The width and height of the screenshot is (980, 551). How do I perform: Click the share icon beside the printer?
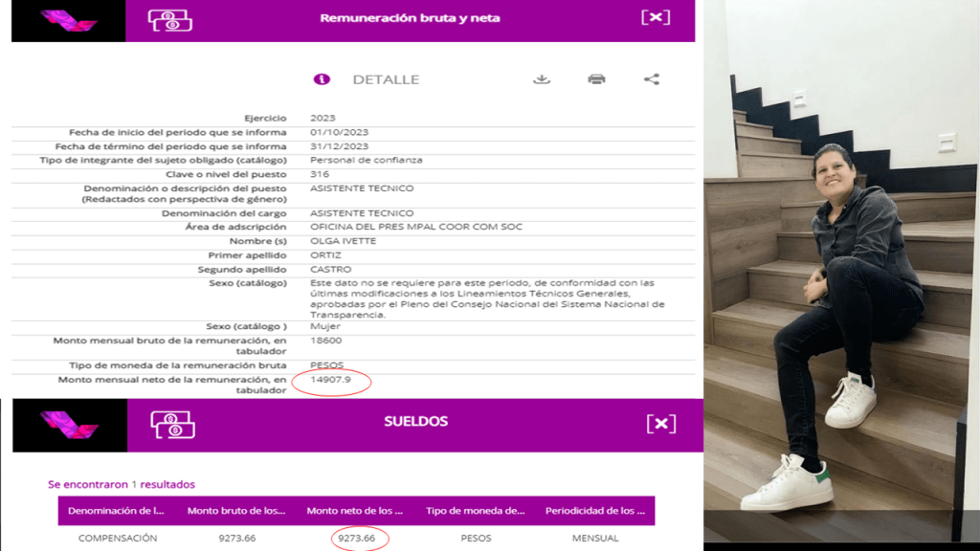(x=652, y=79)
